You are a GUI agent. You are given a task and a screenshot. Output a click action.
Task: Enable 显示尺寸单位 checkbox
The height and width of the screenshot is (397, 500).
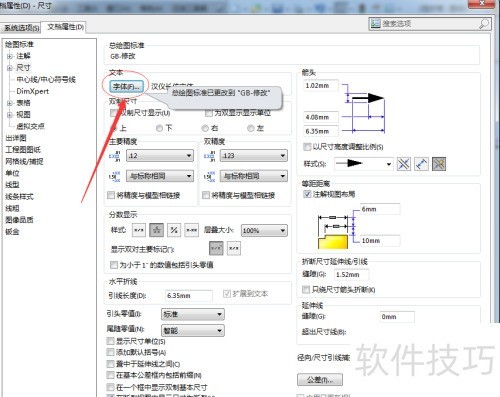pyautogui.click(x=110, y=341)
